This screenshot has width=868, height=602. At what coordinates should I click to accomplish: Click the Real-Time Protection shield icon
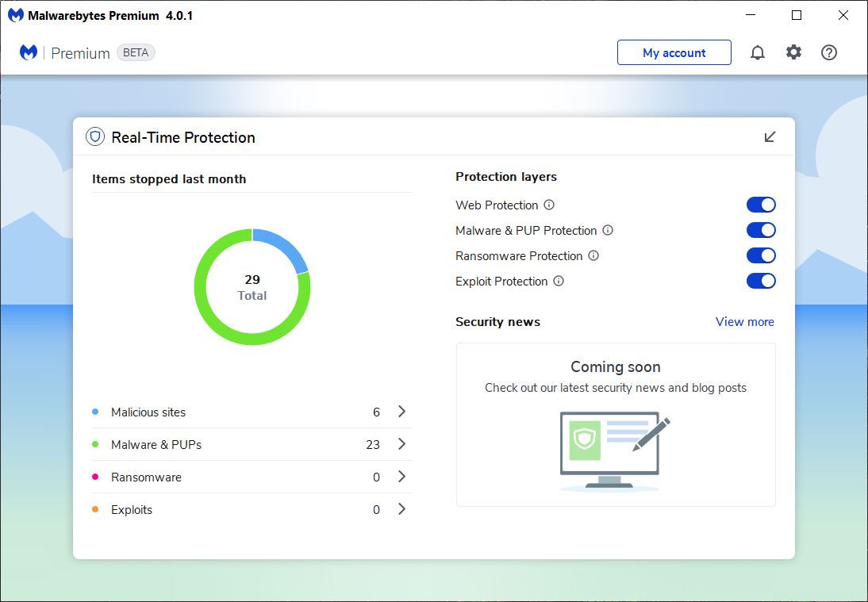95,136
